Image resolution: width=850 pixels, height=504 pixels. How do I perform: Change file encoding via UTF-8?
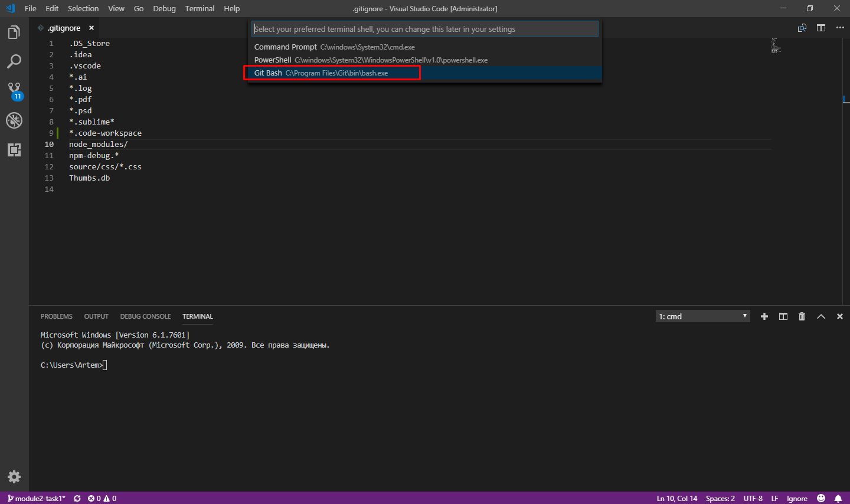[753, 499]
